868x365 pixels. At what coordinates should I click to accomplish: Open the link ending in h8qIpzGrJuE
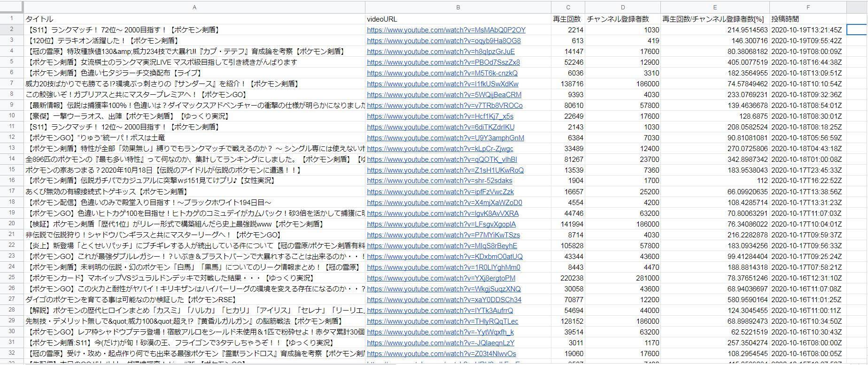pos(441,52)
